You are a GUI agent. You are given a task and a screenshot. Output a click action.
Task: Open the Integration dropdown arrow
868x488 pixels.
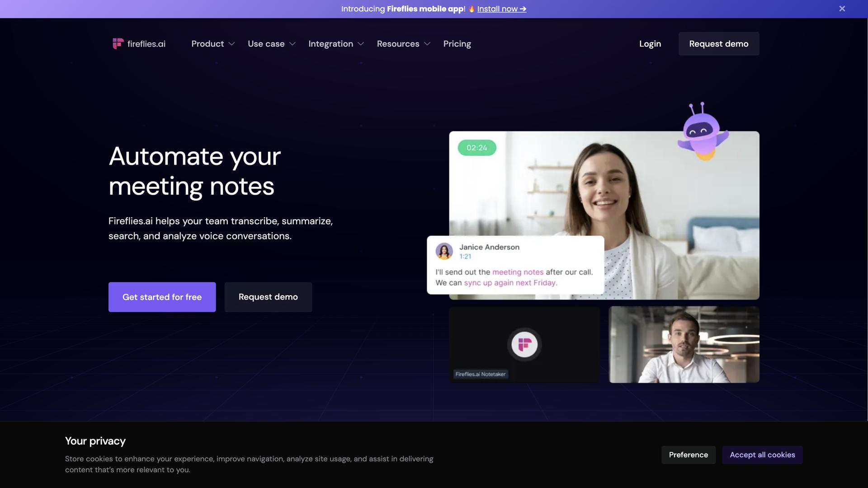(x=361, y=44)
